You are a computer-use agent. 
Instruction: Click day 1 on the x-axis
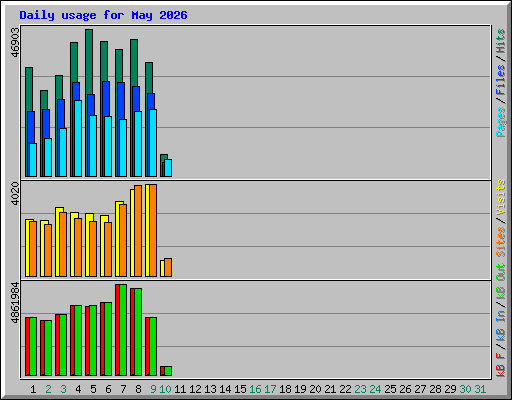point(33,389)
